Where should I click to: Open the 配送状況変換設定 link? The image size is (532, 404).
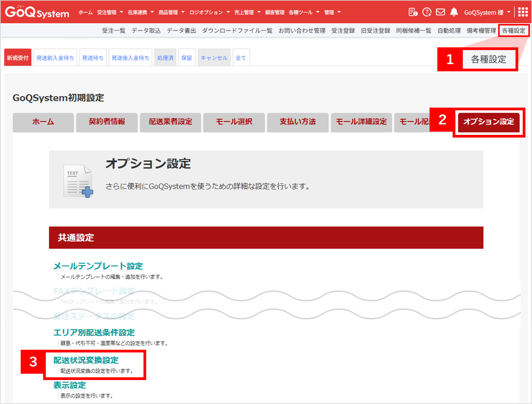86,360
